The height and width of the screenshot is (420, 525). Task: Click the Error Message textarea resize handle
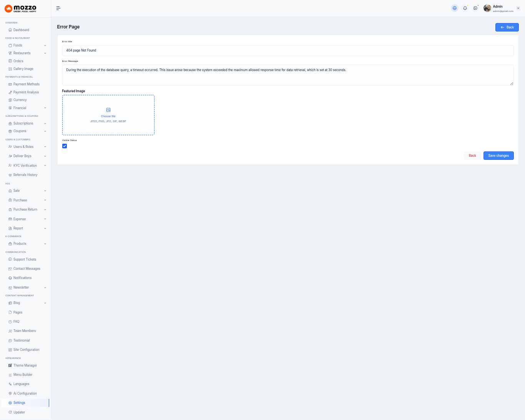click(x=512, y=83)
